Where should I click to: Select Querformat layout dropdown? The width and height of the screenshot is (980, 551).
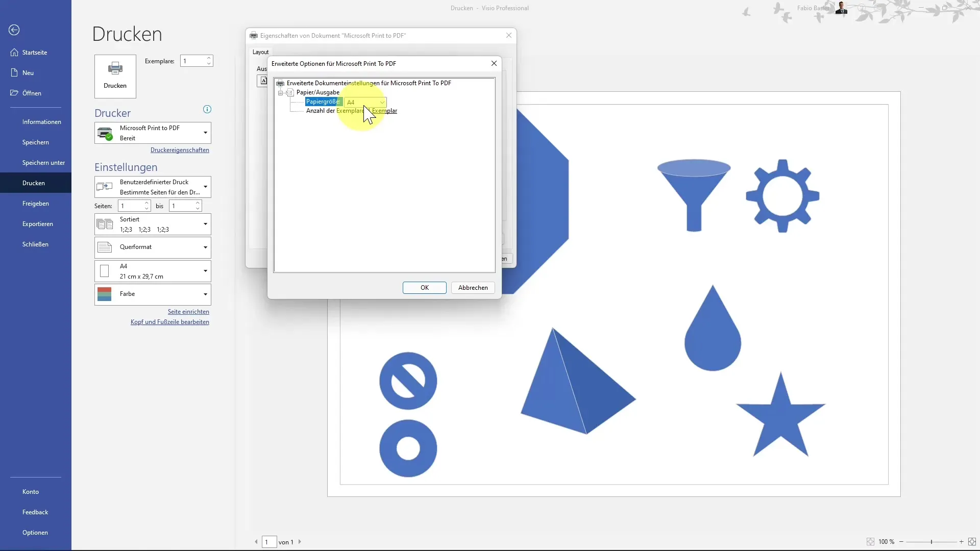152,247
